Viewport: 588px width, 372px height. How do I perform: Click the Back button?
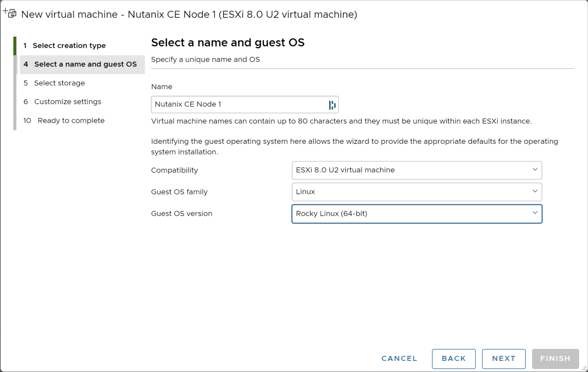click(x=454, y=359)
